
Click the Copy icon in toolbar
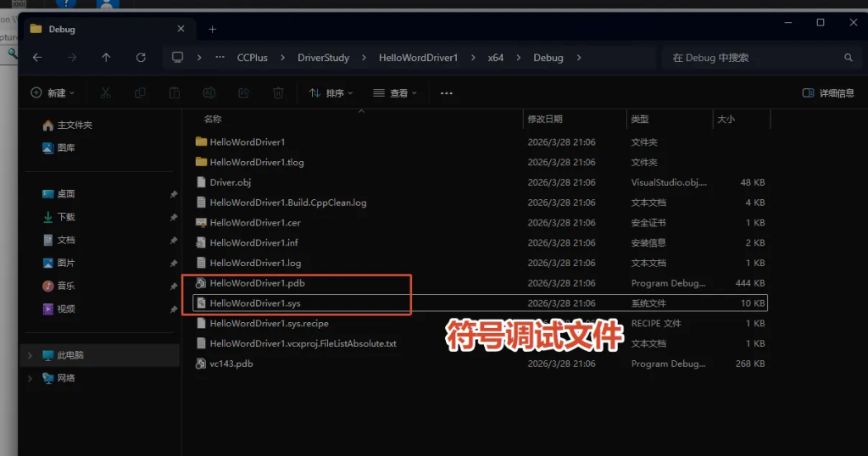pyautogui.click(x=140, y=93)
